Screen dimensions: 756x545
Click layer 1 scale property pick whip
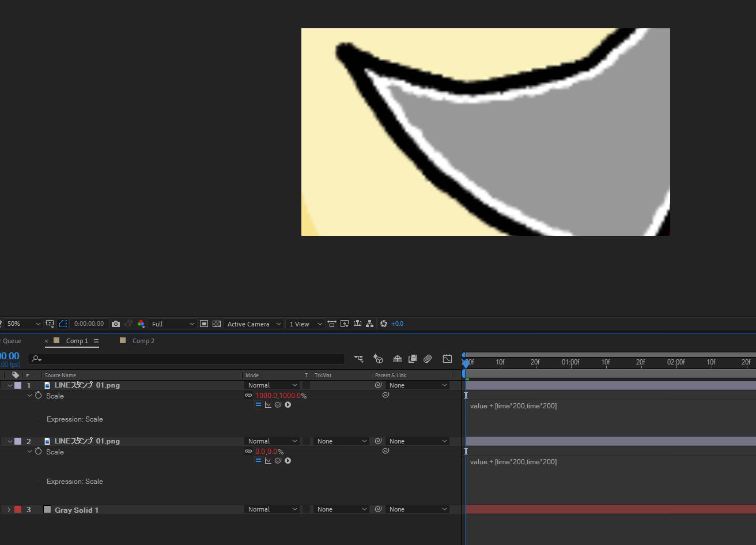coord(385,395)
